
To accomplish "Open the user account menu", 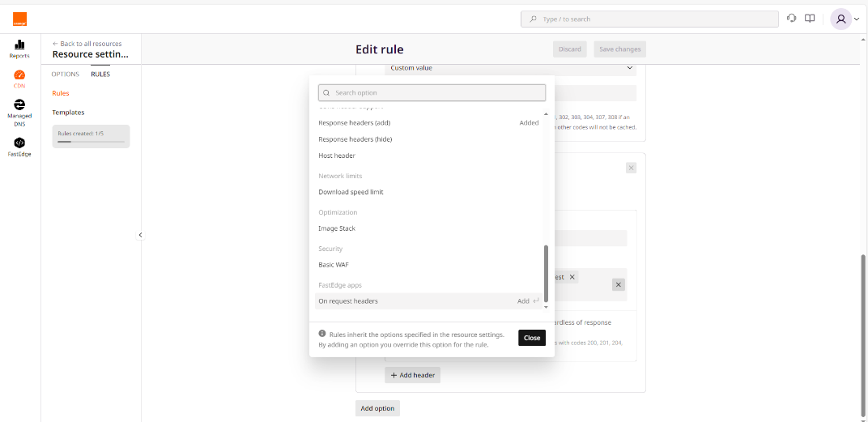I will [x=845, y=19].
